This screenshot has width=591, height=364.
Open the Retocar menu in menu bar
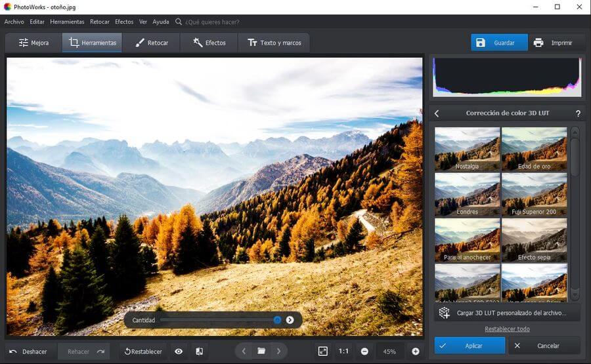tap(100, 22)
